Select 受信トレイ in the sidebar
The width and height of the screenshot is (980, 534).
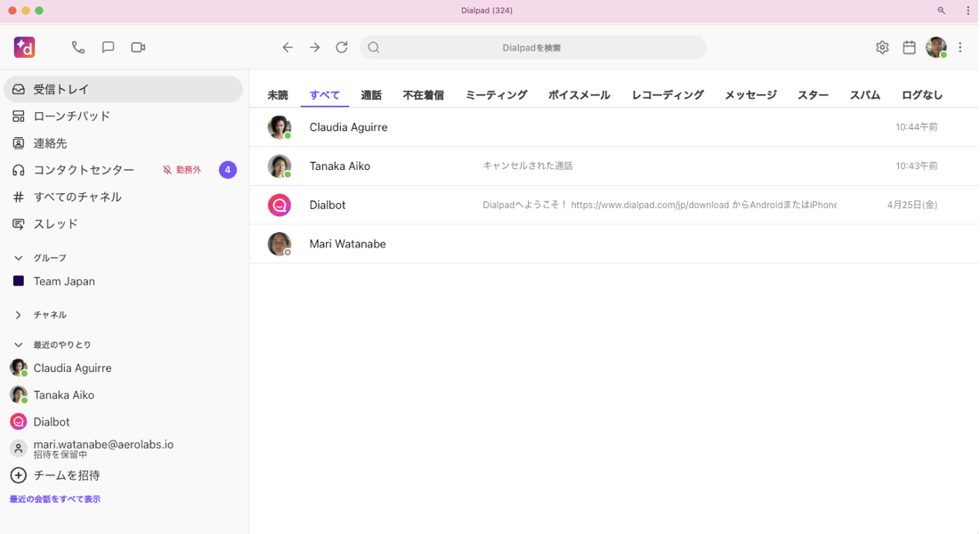123,89
